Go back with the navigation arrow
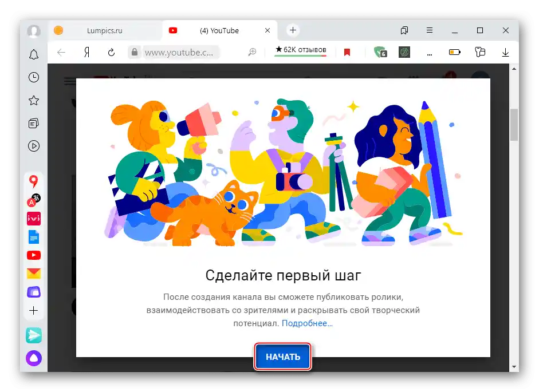The height and width of the screenshot is (392, 539). 61,52
